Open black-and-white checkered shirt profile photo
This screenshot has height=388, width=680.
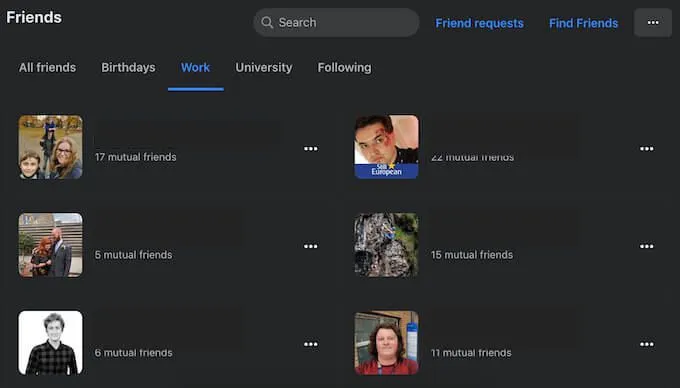[50, 342]
